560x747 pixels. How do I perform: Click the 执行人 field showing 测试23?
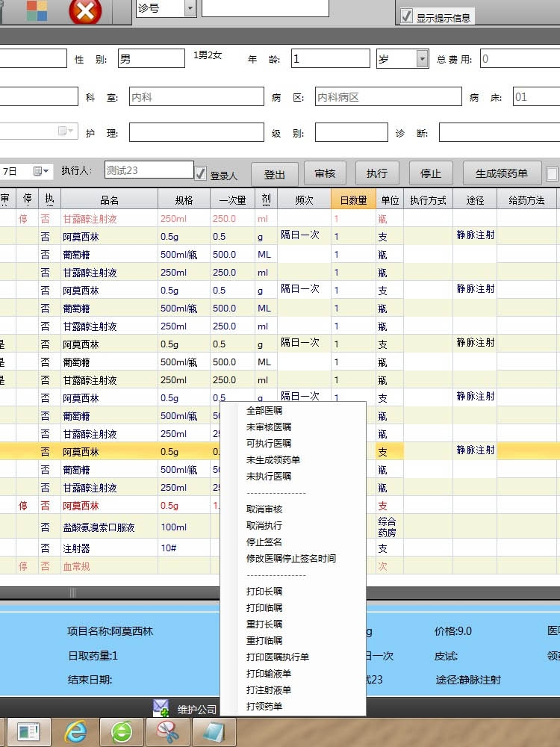coord(149,170)
